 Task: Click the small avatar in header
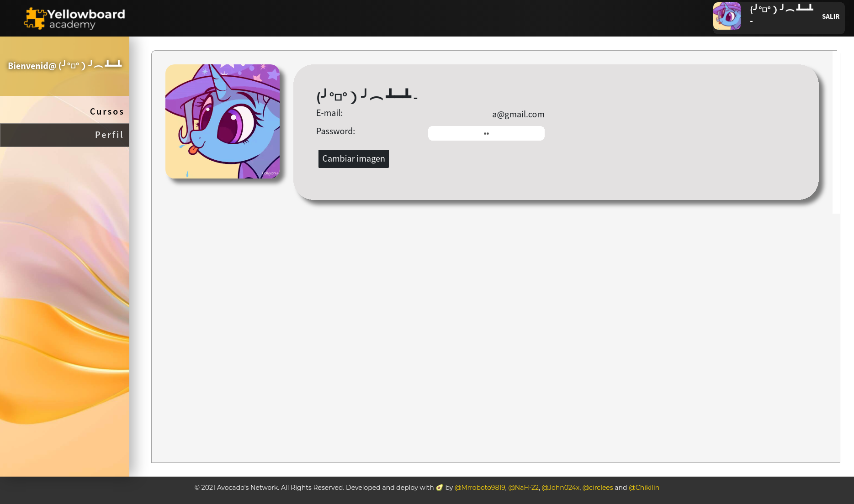(x=727, y=16)
